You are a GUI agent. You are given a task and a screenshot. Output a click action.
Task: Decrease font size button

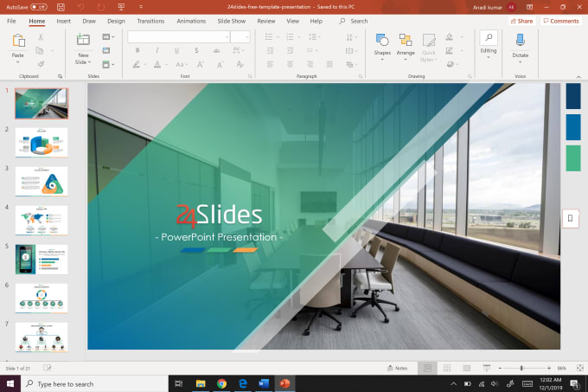coord(220,65)
